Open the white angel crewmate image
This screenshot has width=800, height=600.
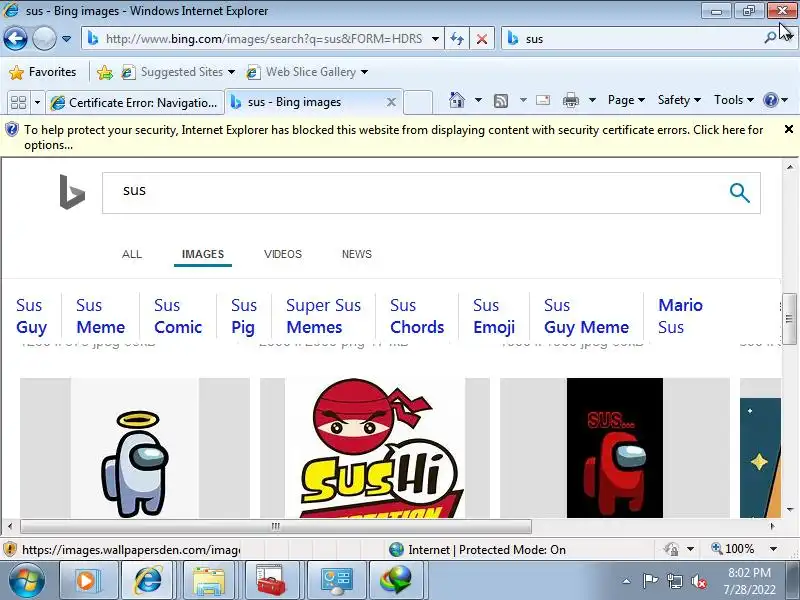(135, 448)
